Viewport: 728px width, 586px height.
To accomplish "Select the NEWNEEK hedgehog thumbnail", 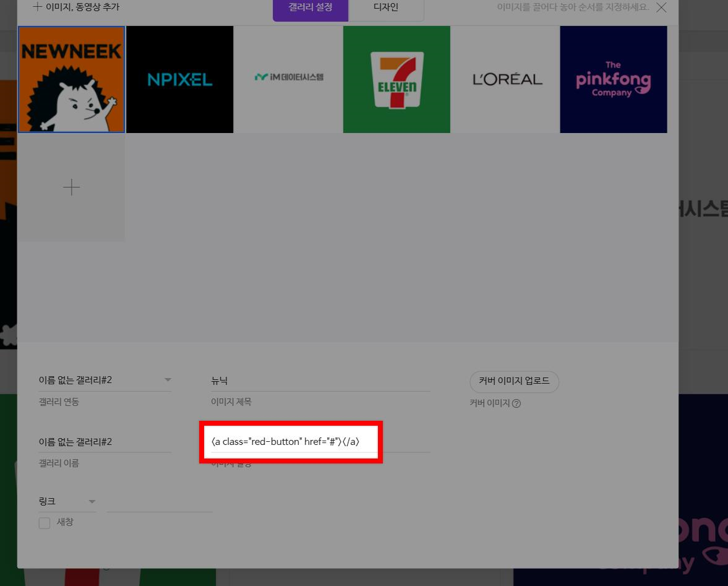I will click(72, 79).
